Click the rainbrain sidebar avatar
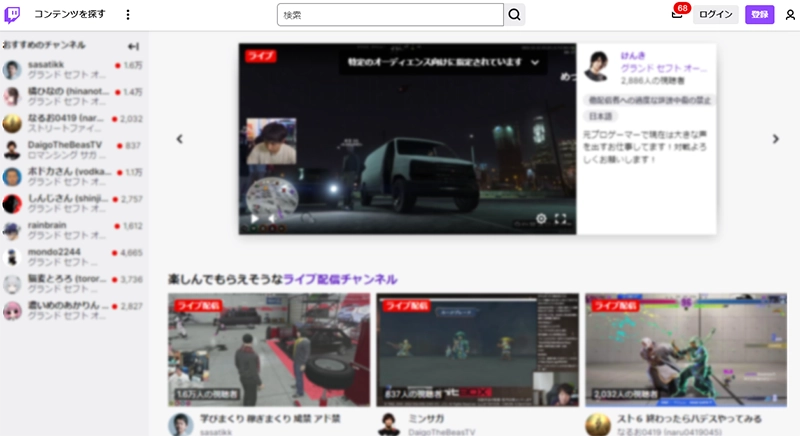This screenshot has width=800, height=436. (x=12, y=230)
